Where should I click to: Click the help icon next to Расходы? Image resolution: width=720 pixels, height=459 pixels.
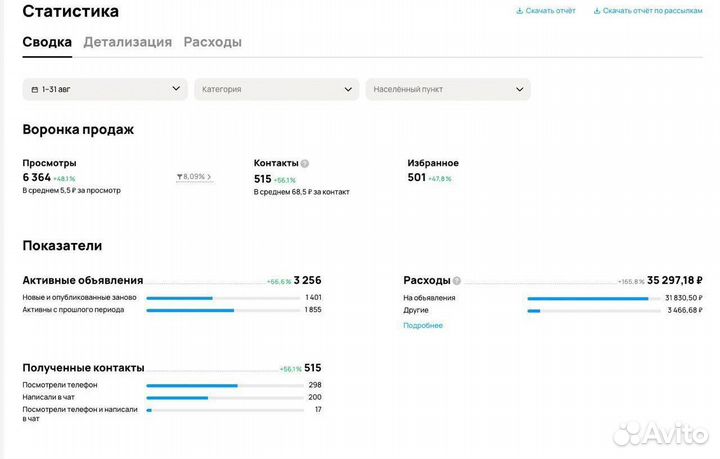coord(457,281)
